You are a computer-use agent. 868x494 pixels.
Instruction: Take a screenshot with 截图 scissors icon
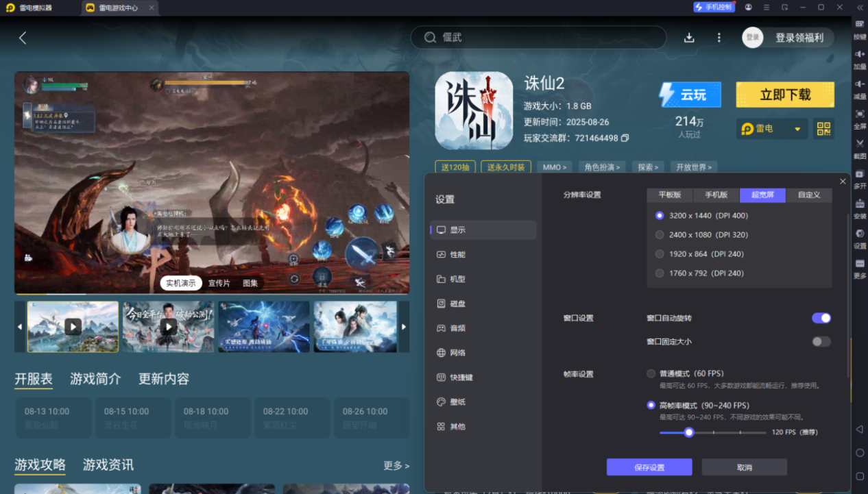point(860,149)
